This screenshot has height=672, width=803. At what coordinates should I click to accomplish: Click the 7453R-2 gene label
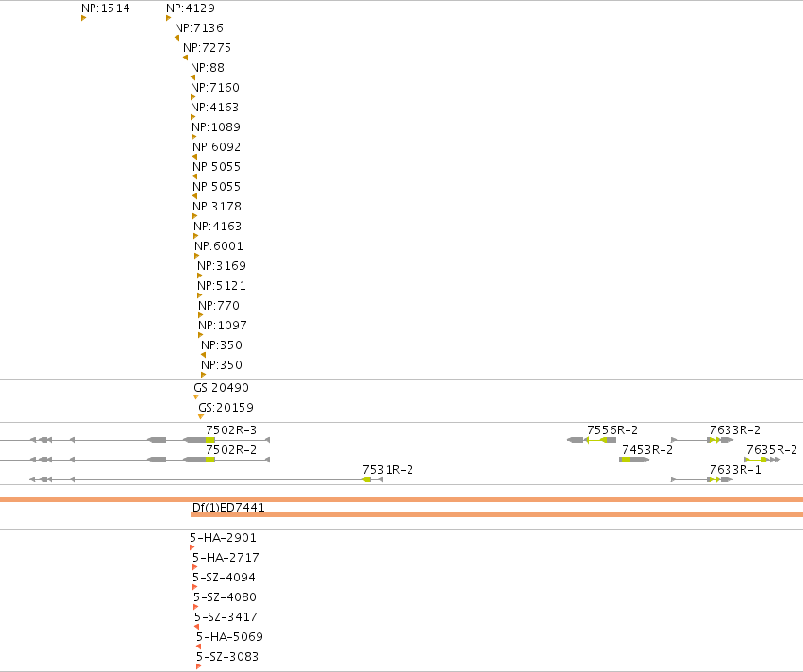tap(647, 449)
